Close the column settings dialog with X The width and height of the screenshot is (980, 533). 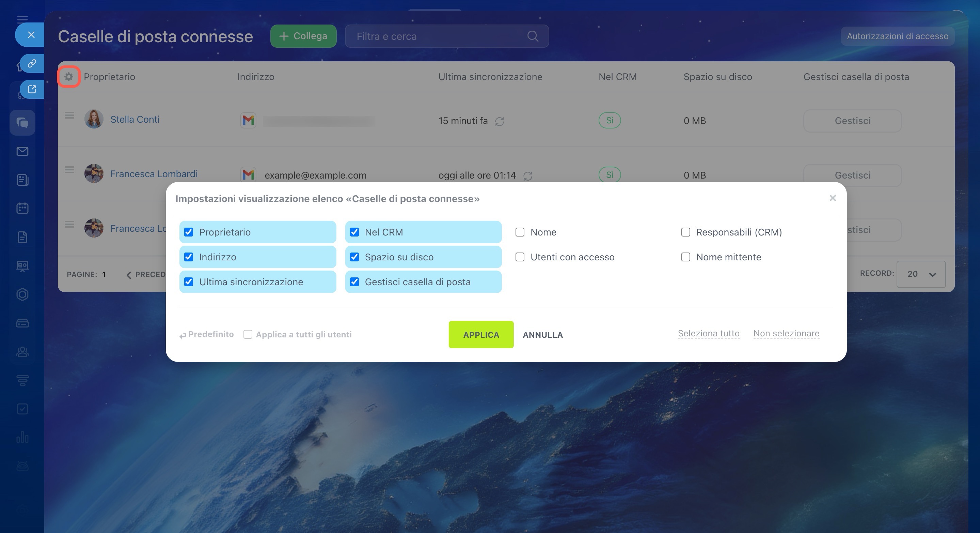[x=833, y=198]
